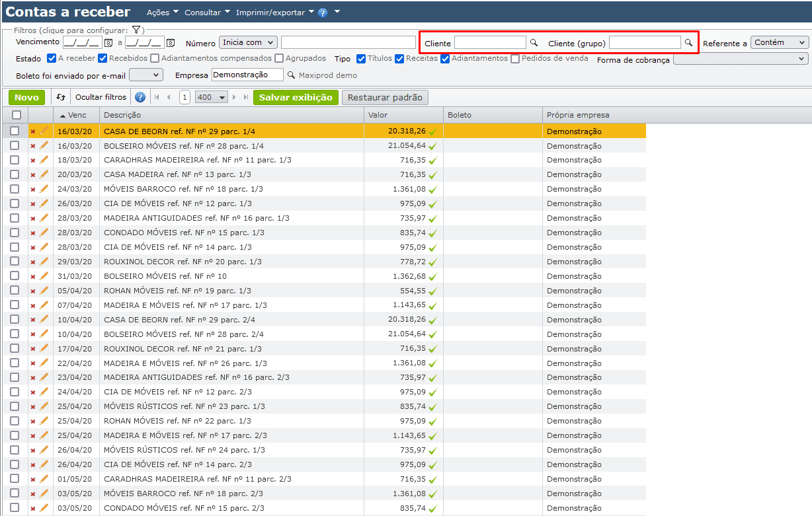Viewport: 812px width, 516px height.
Task: Open the calendar picker for Vencimento end date
Action: click(x=171, y=43)
